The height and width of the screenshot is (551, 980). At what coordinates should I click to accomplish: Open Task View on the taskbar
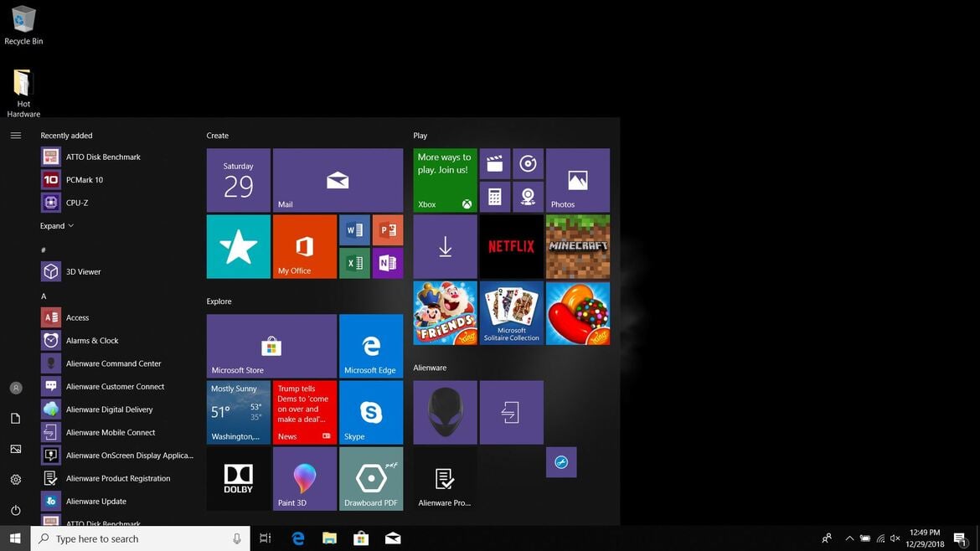pos(265,538)
